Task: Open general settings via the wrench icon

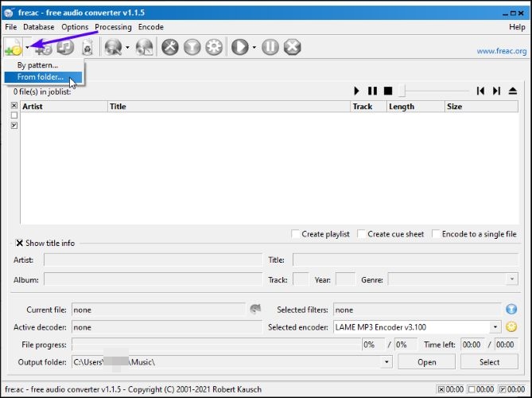Action: coord(170,47)
